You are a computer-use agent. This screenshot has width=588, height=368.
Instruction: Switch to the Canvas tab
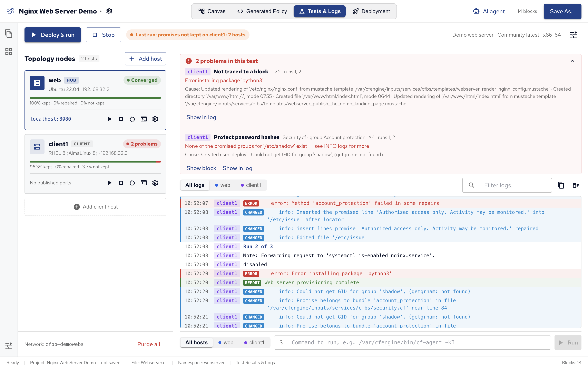[212, 11]
